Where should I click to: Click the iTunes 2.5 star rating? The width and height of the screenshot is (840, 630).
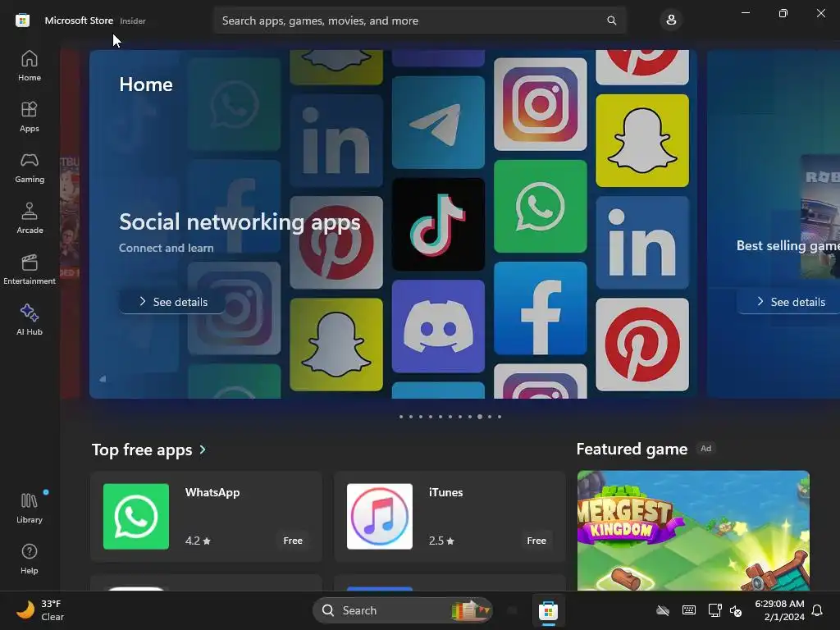tap(441, 541)
